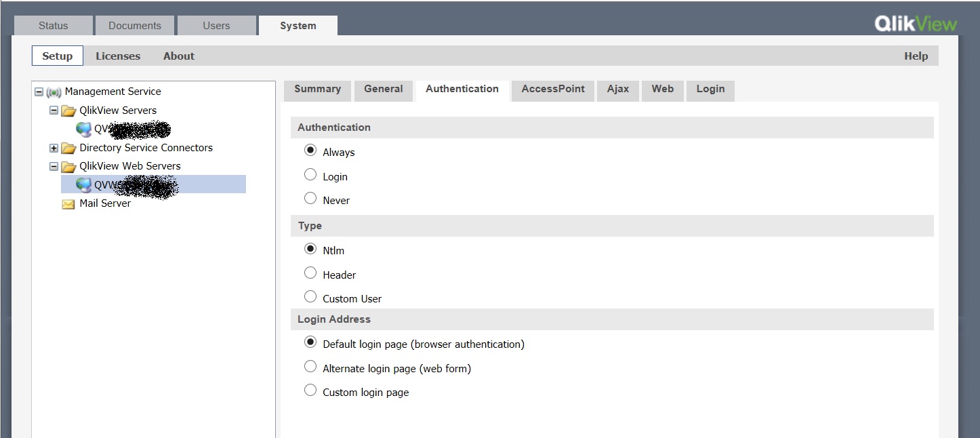This screenshot has width=980, height=438.
Task: Expand the Directory Service Connectors node
Action: pyautogui.click(x=54, y=148)
